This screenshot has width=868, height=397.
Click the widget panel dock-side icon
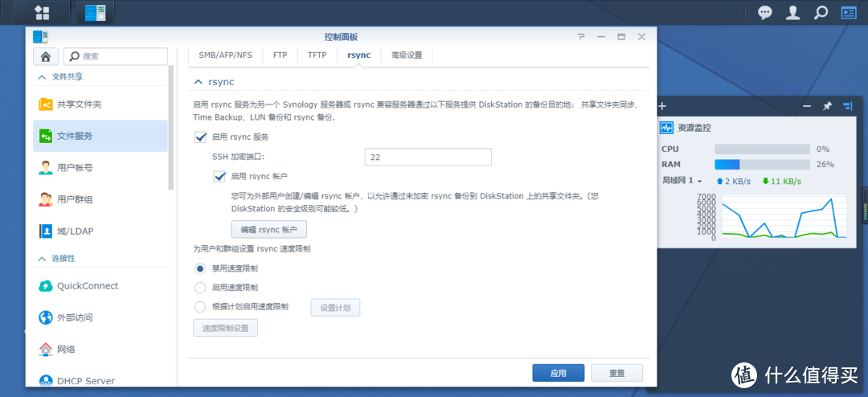click(848, 106)
